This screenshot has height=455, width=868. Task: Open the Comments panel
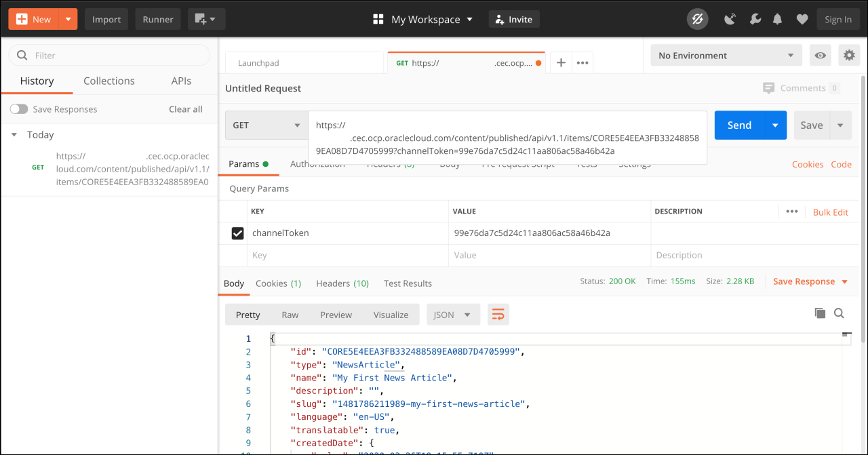point(802,88)
